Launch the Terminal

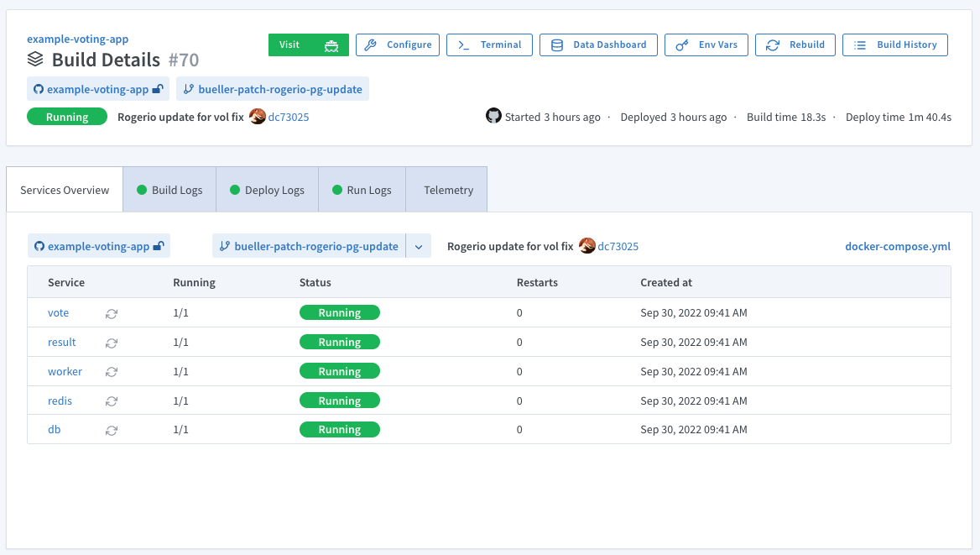coord(489,45)
